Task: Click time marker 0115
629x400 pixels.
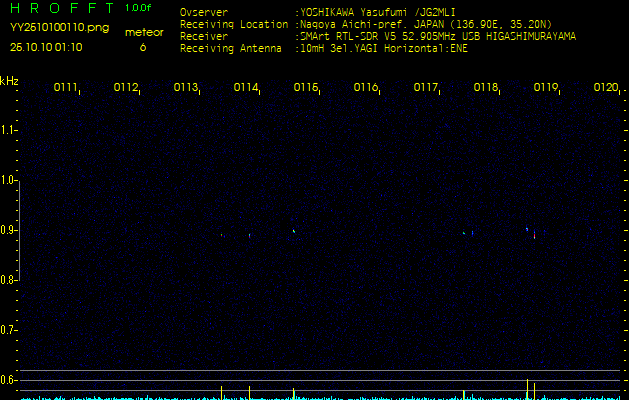Action: tap(305, 87)
